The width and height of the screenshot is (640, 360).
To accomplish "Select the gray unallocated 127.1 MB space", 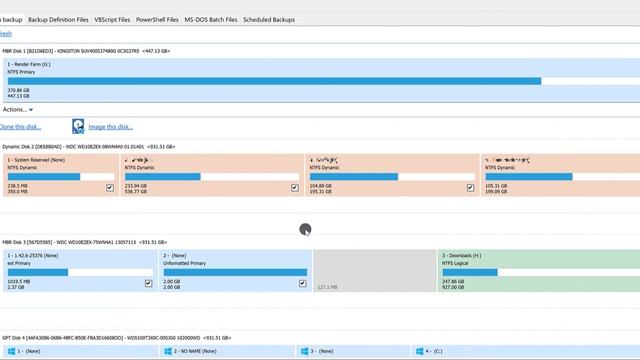I will tap(375, 271).
